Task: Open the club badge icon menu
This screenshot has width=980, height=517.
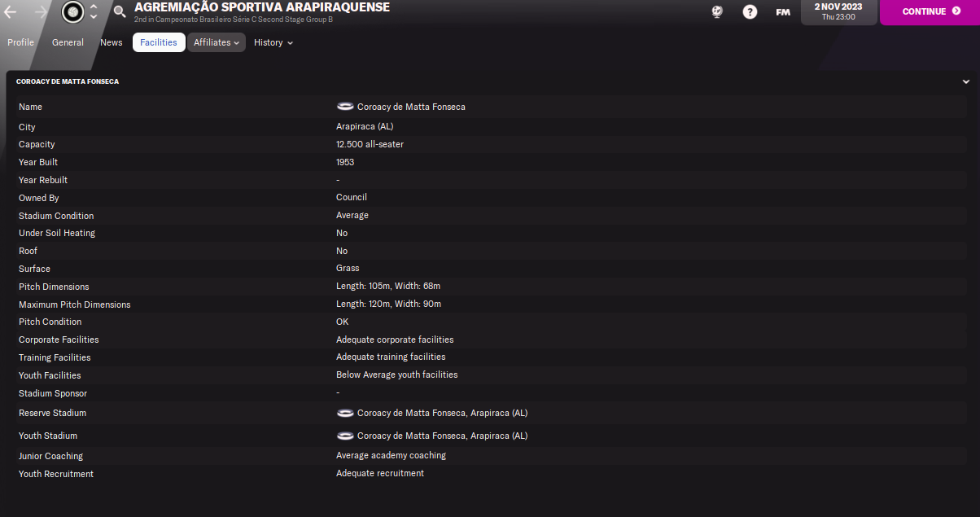Action: tap(72, 12)
